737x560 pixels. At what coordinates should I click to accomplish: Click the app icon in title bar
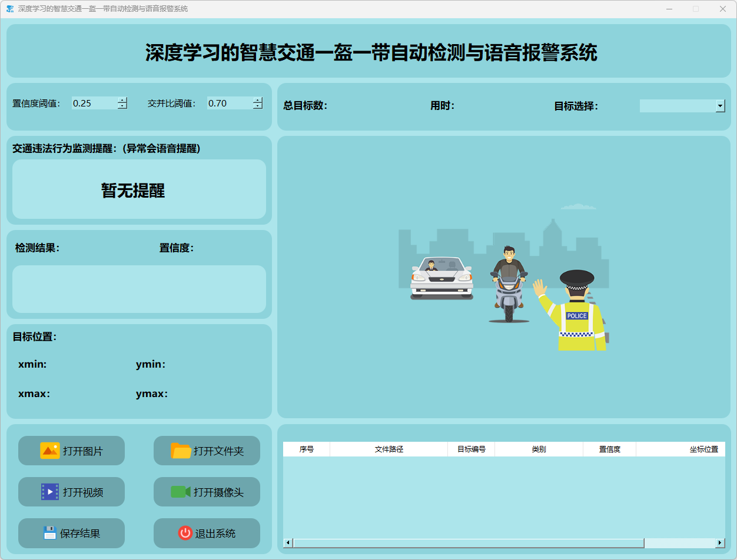[x=9, y=9]
